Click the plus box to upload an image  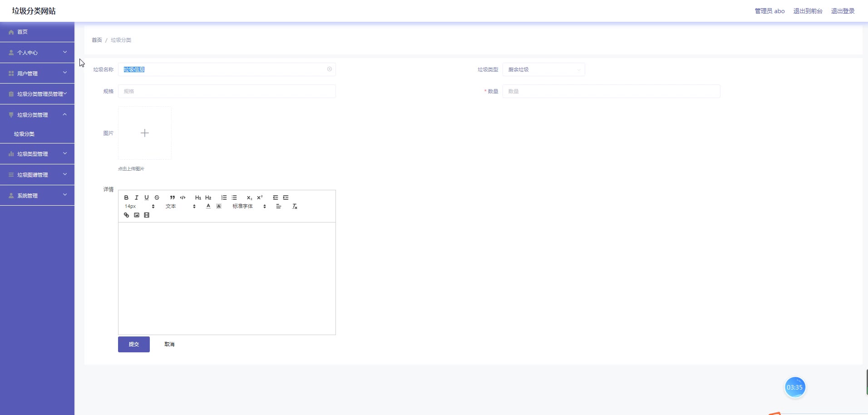coord(145,133)
